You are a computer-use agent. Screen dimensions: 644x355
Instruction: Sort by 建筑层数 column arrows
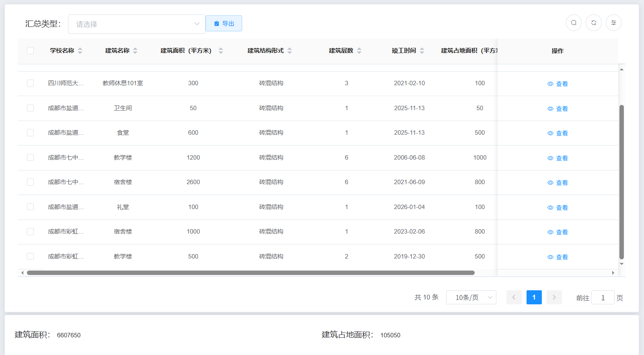click(359, 51)
